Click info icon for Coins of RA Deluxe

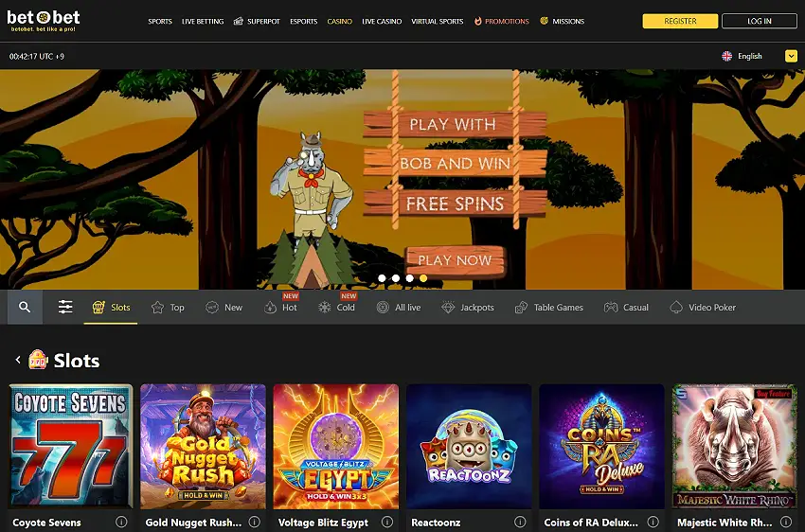pyautogui.click(x=652, y=522)
